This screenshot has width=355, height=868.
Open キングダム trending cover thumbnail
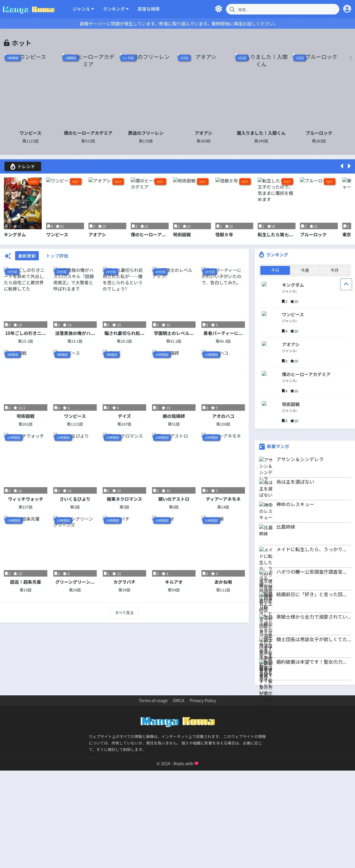[x=23, y=203]
